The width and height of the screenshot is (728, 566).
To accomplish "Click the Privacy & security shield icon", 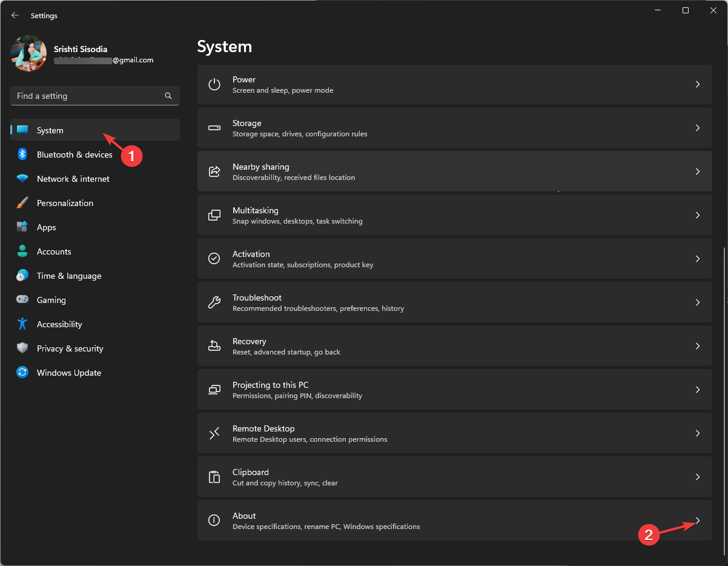I will click(22, 348).
